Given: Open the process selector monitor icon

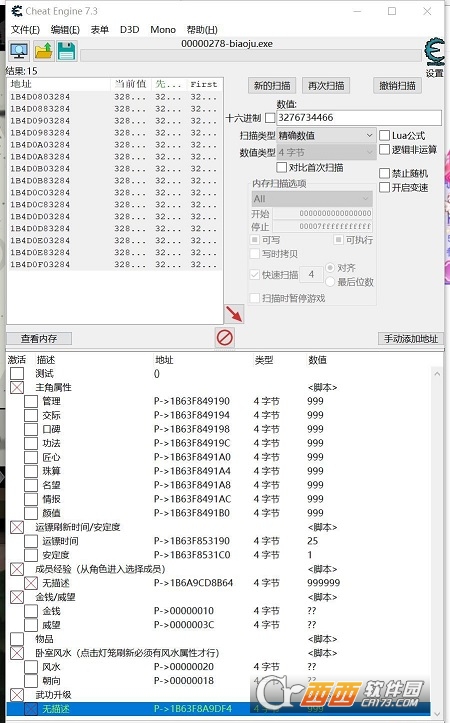Looking at the screenshot, I should (19, 51).
